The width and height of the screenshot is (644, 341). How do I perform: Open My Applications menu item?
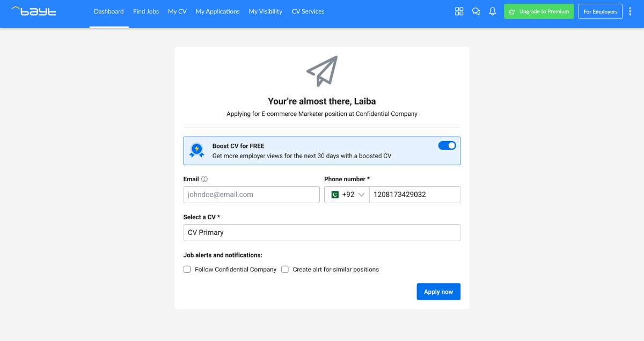click(217, 11)
